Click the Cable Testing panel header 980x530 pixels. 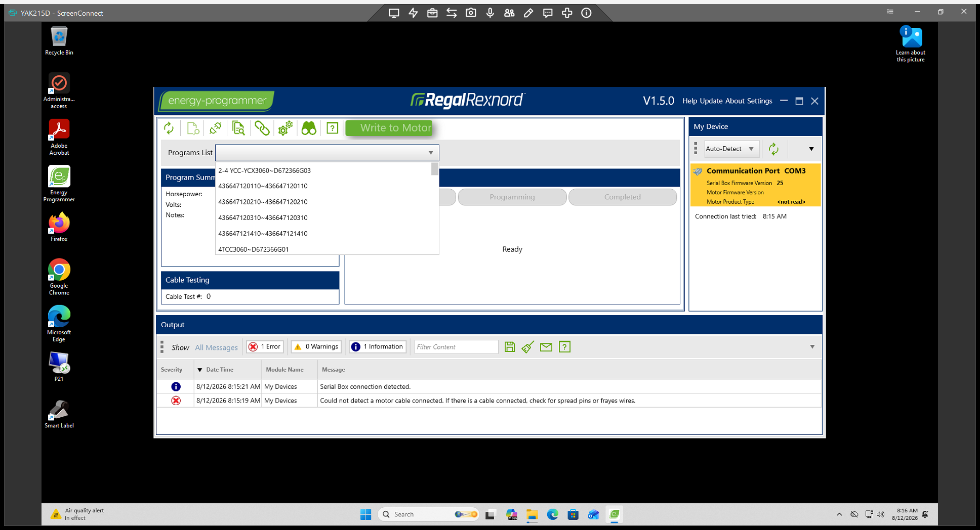250,280
